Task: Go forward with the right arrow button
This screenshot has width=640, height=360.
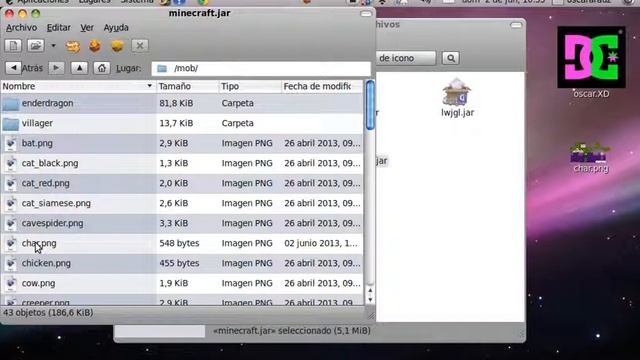Action: 56,68
